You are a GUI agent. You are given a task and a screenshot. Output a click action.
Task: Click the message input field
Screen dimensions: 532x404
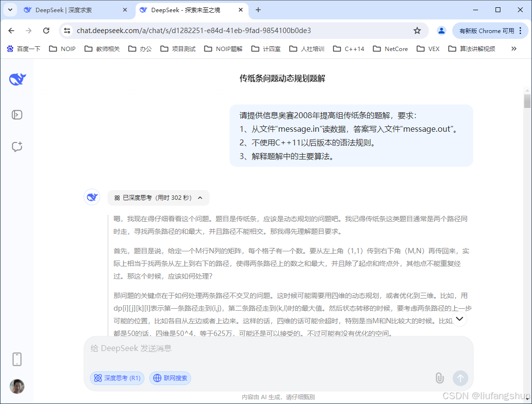[x=278, y=349]
